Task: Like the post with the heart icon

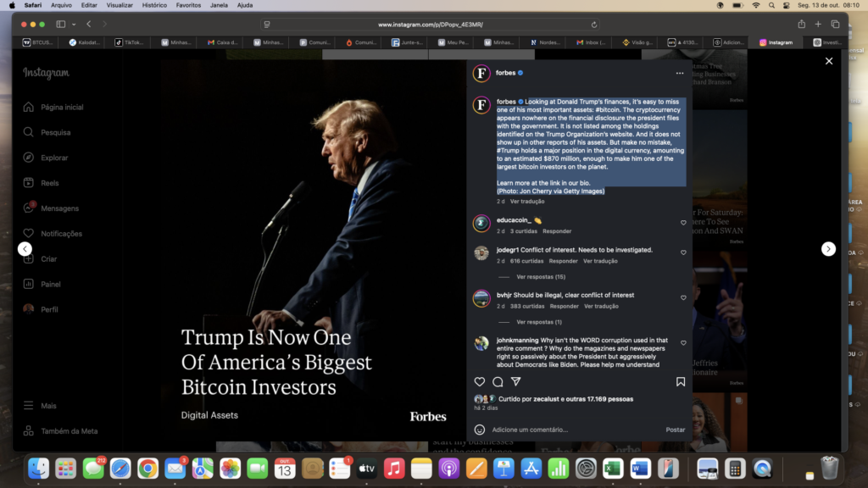Action: [480, 382]
